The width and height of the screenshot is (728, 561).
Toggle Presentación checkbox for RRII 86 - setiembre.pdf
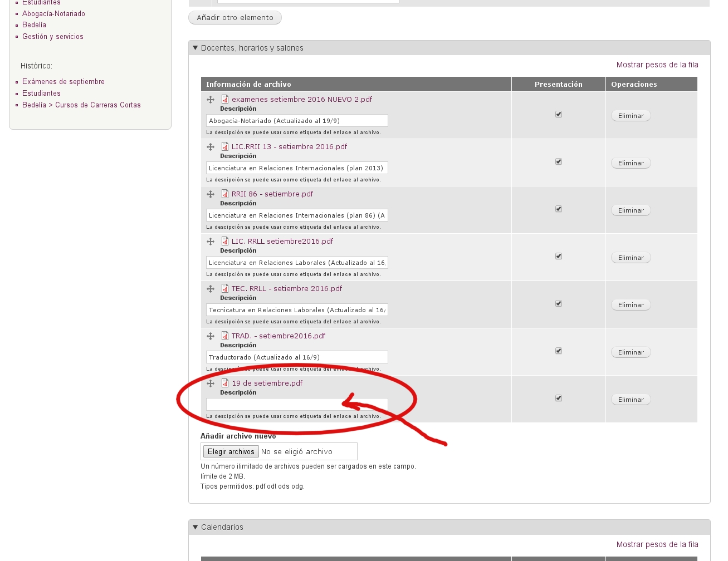[x=559, y=209]
